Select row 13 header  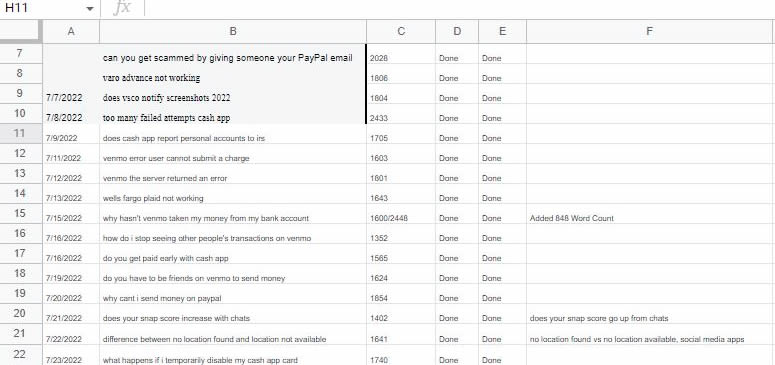[20, 174]
